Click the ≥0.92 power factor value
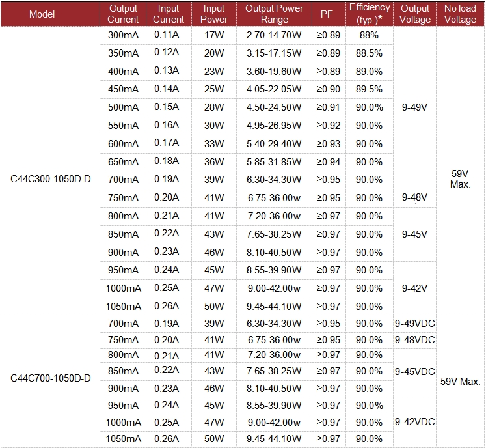Screen dimensions: 486x448 point(329,126)
